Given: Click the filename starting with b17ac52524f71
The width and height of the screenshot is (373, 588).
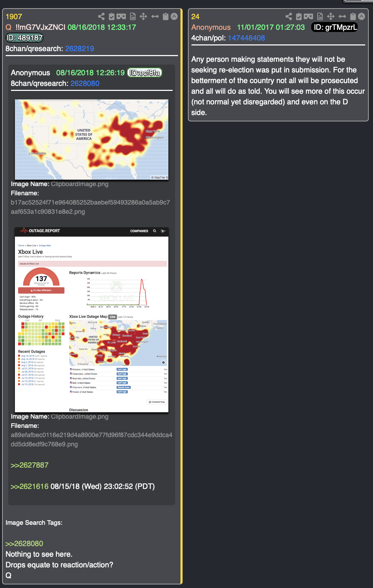Looking at the screenshot, I should [90, 207].
